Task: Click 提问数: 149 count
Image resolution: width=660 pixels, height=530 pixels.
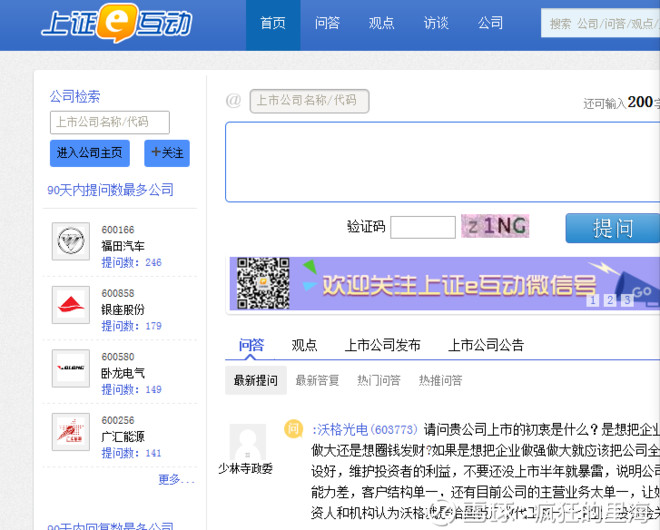Action: pos(131,390)
